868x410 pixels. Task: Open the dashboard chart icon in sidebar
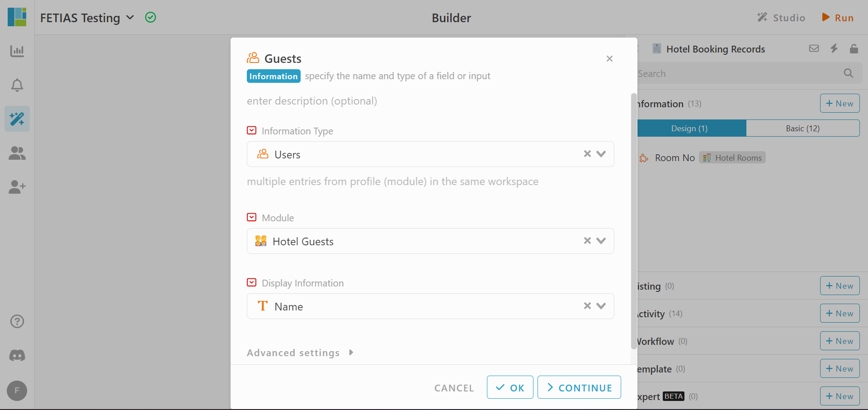coord(17,51)
